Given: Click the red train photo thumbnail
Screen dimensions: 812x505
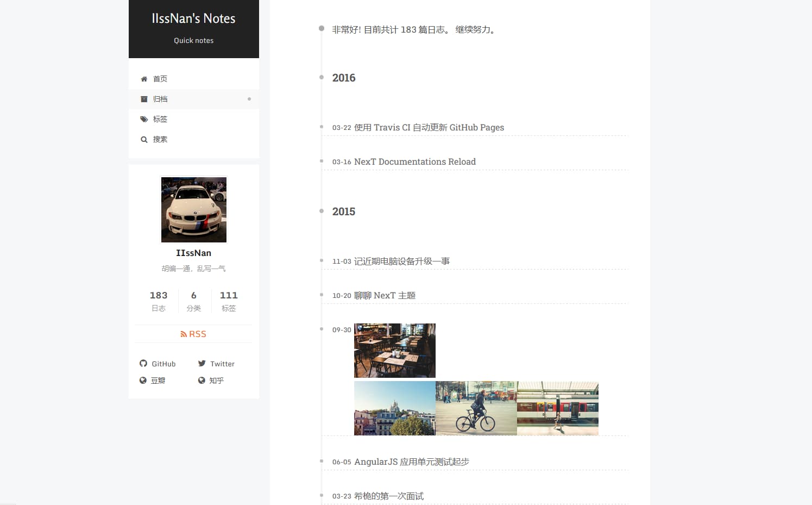Looking at the screenshot, I should (557, 408).
